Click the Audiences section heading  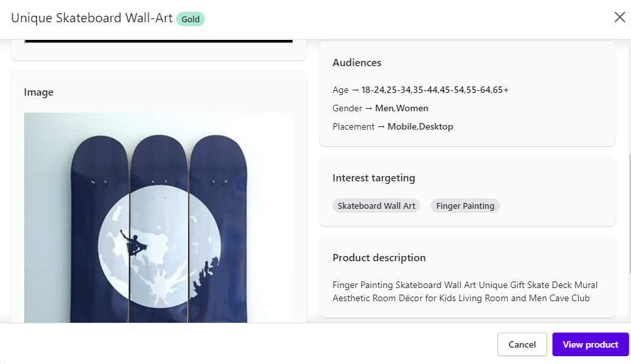[x=357, y=62]
